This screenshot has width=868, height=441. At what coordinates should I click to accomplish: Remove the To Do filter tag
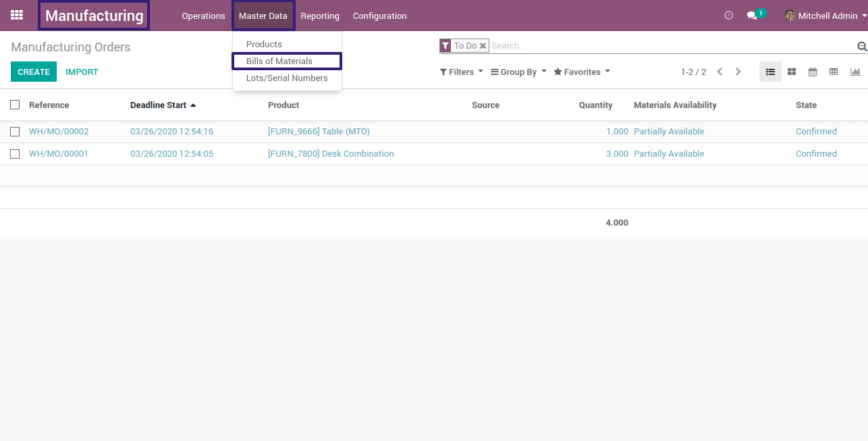[x=483, y=46]
